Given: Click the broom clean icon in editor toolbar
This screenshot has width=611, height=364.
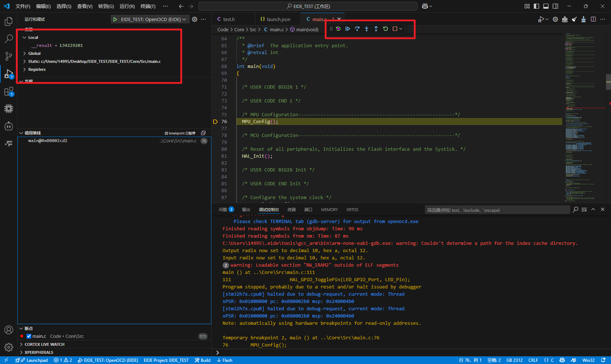Looking at the screenshot, I should click(x=574, y=19).
